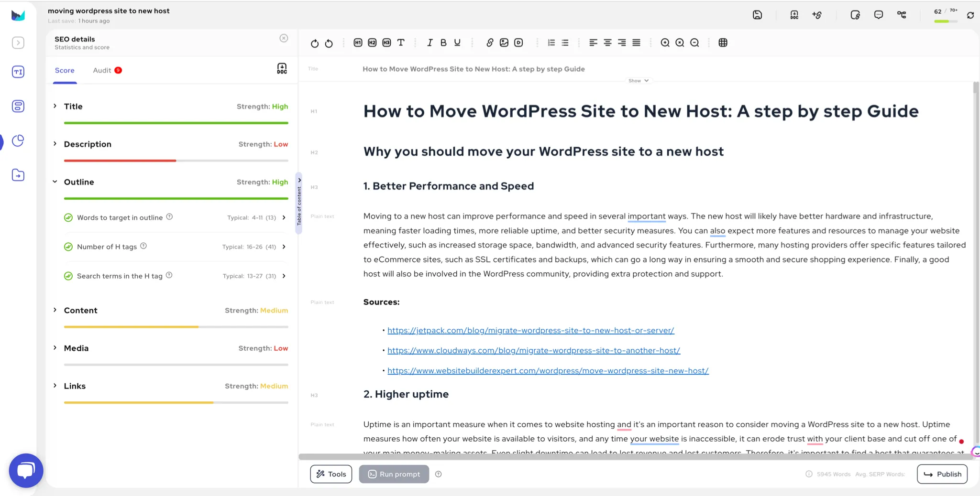Viewport: 980px width, 496px height.
Task: Select the H1 heading icon
Action: [x=358, y=43]
